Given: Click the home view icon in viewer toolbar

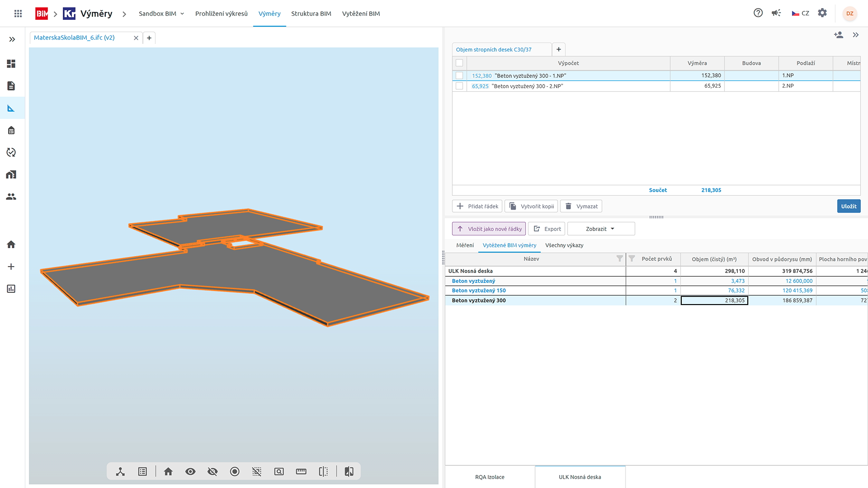Looking at the screenshot, I should [x=168, y=471].
